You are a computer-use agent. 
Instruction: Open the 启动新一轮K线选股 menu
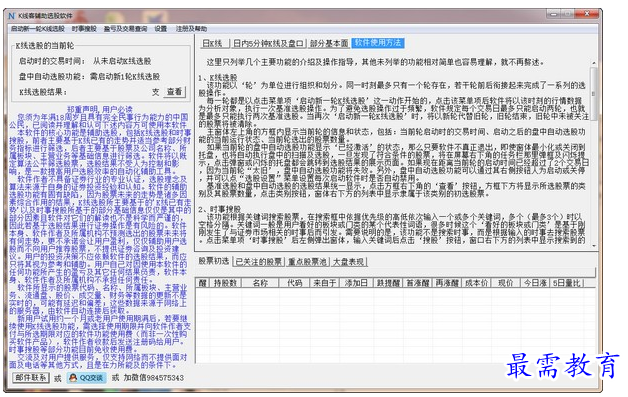coord(38,29)
